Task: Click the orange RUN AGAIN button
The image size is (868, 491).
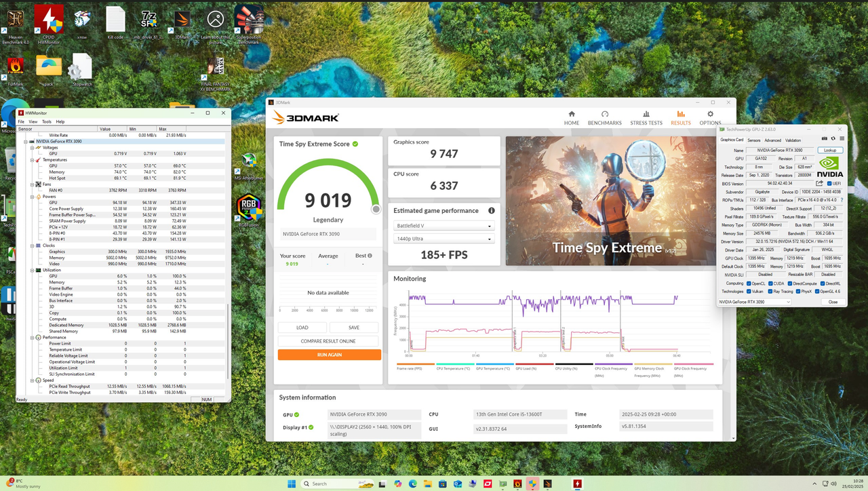Action: tap(330, 355)
